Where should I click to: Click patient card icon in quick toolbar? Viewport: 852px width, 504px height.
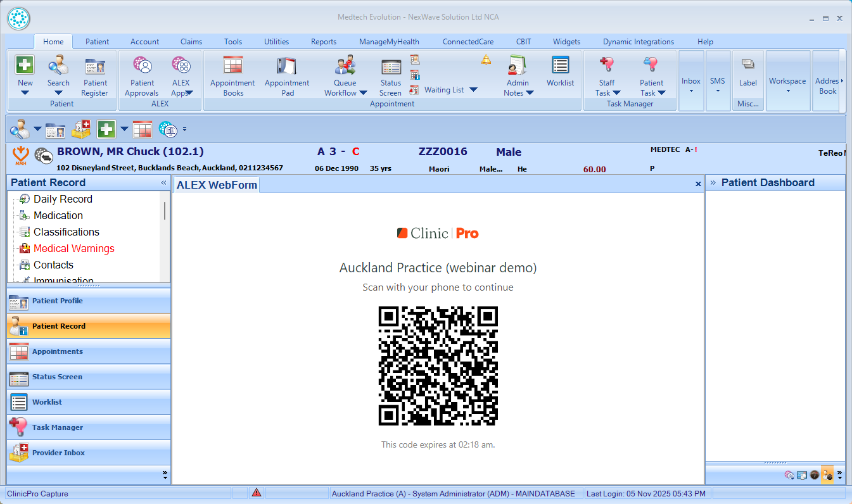[x=56, y=130]
